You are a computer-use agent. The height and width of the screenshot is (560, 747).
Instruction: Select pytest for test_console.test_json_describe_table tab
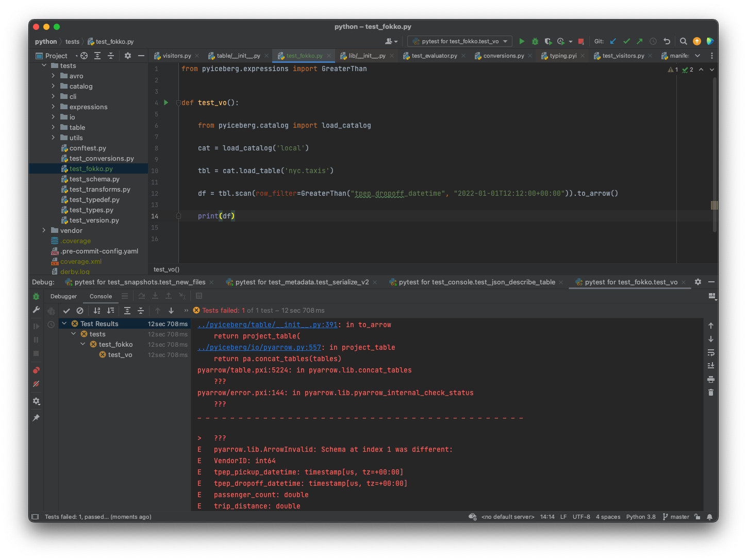(x=477, y=282)
